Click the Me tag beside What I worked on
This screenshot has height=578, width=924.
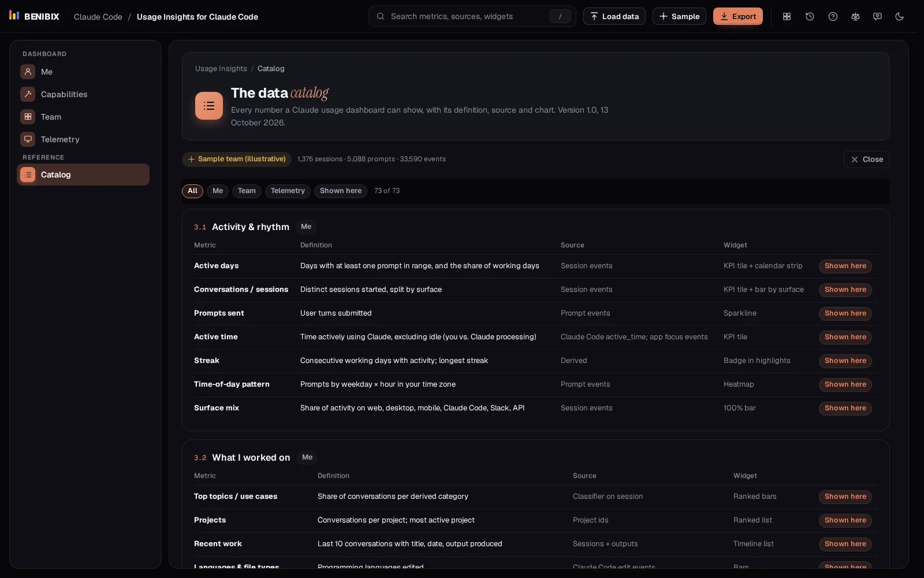tap(307, 457)
